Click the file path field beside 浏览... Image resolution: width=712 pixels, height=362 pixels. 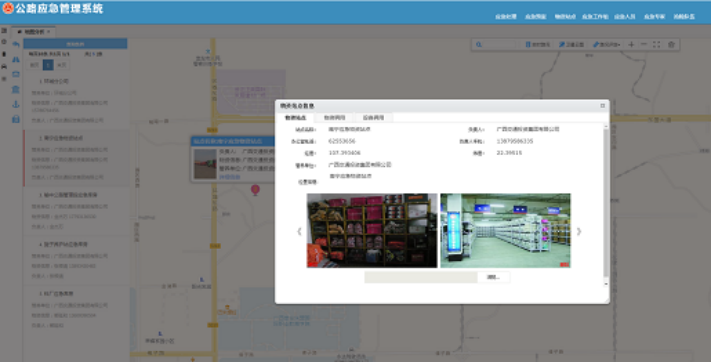[421, 277]
